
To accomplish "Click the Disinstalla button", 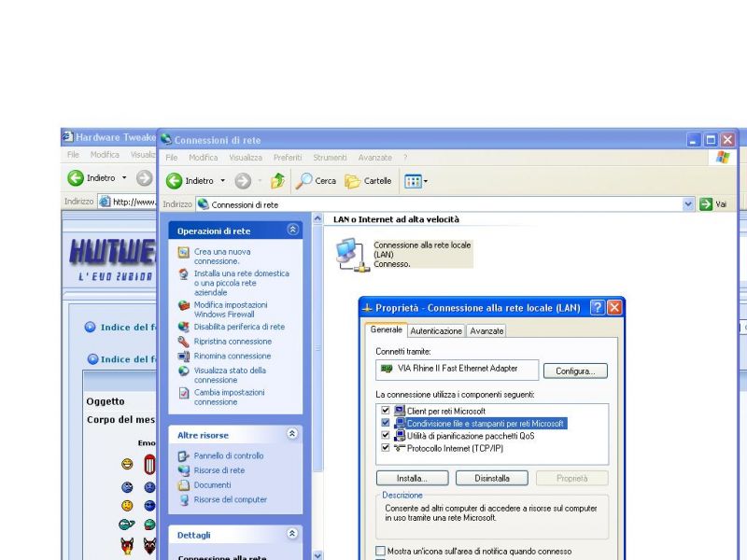I will click(x=492, y=478).
